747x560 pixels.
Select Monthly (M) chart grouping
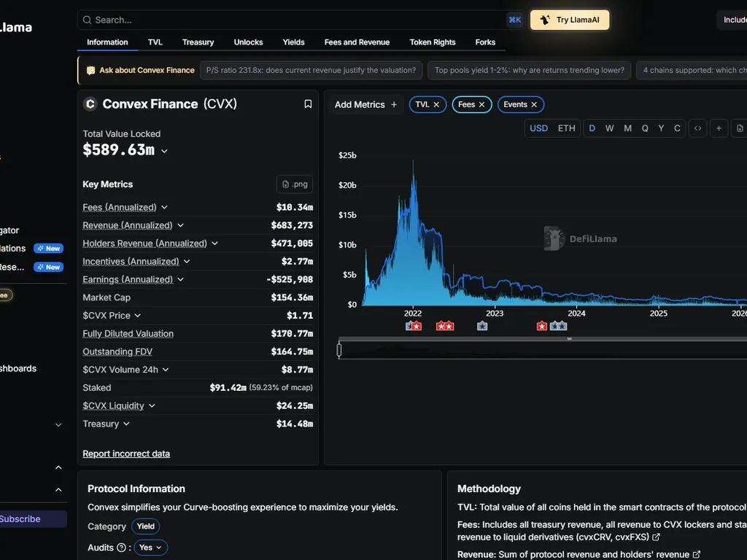(627, 128)
